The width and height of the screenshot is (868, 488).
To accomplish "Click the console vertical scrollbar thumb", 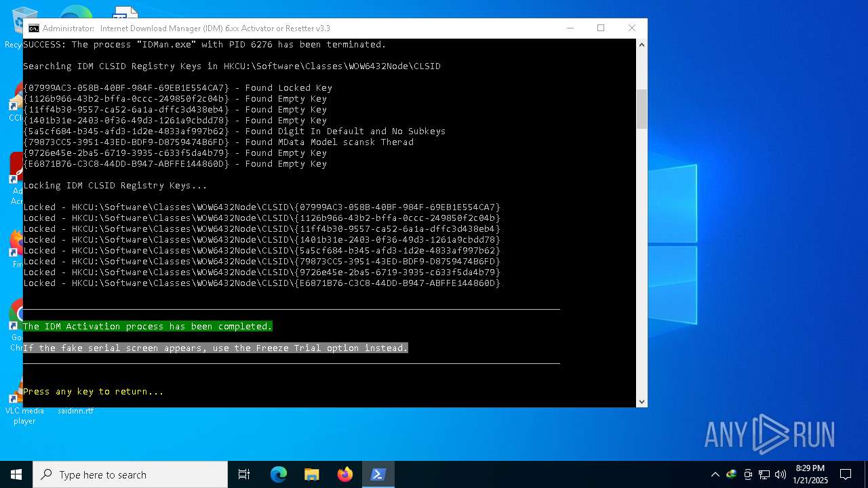I will tap(642, 108).
